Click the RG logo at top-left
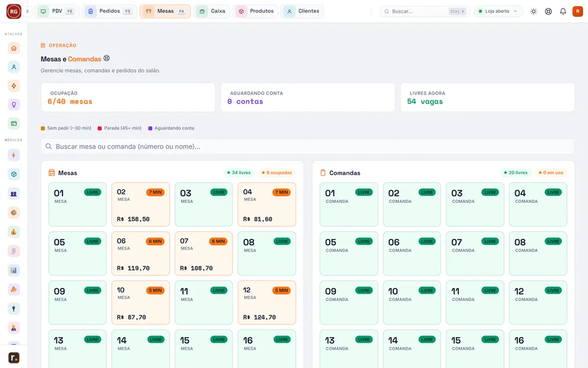Screen dimensions: 588x368 [x=14, y=11]
